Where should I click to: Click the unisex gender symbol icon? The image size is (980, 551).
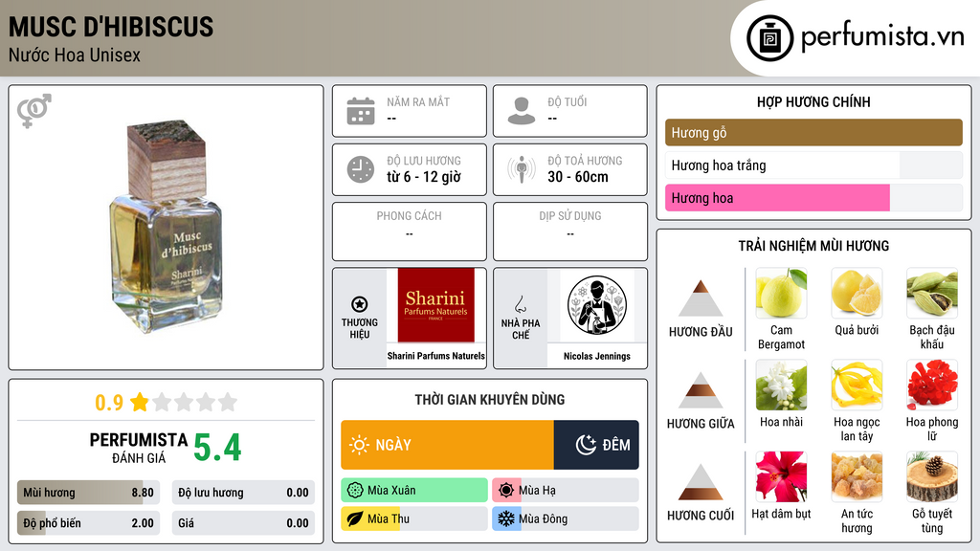[x=34, y=111]
